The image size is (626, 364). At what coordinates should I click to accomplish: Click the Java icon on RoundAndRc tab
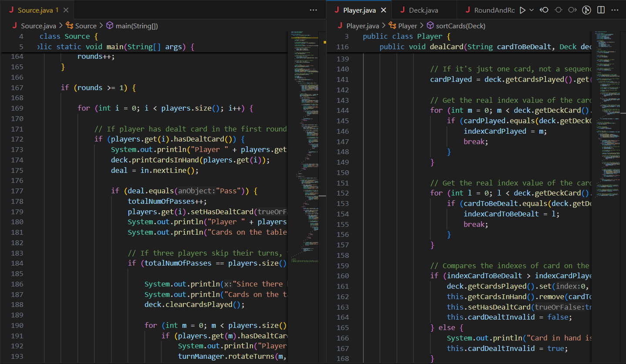(468, 10)
